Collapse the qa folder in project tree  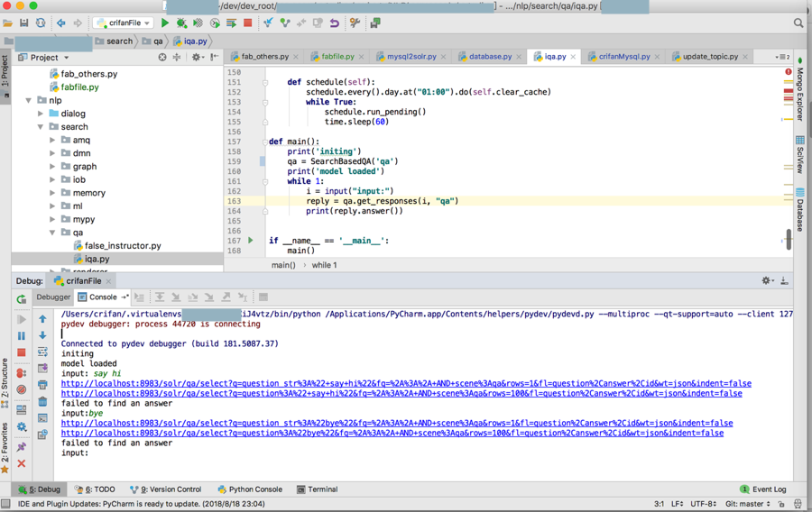click(x=52, y=233)
